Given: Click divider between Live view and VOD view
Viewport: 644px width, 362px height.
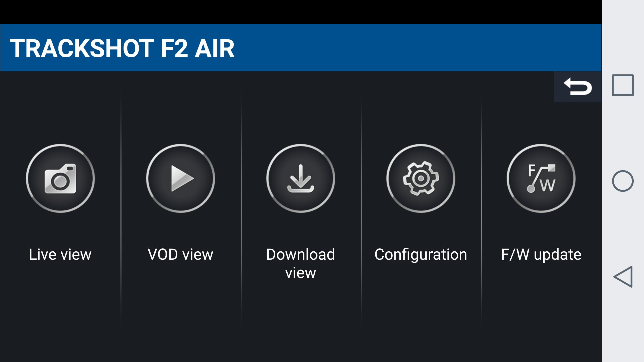Looking at the screenshot, I should (x=121, y=209).
